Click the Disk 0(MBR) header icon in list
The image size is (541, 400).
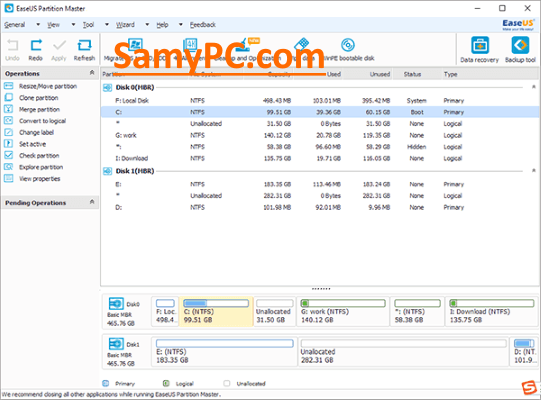click(108, 88)
